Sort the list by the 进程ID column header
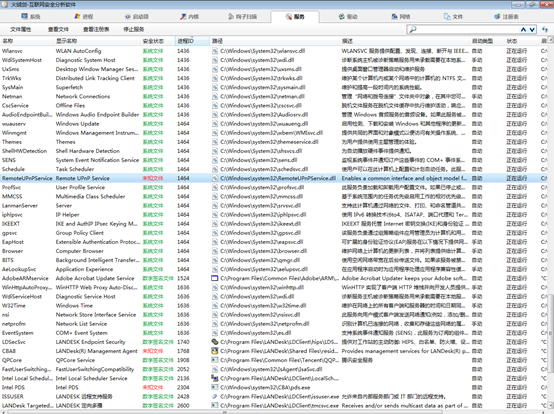554x414 pixels. tap(192, 41)
